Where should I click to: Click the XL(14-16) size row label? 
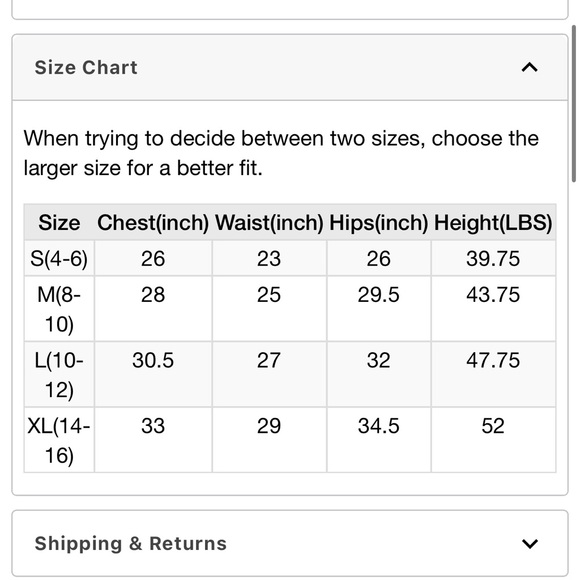click(x=59, y=440)
